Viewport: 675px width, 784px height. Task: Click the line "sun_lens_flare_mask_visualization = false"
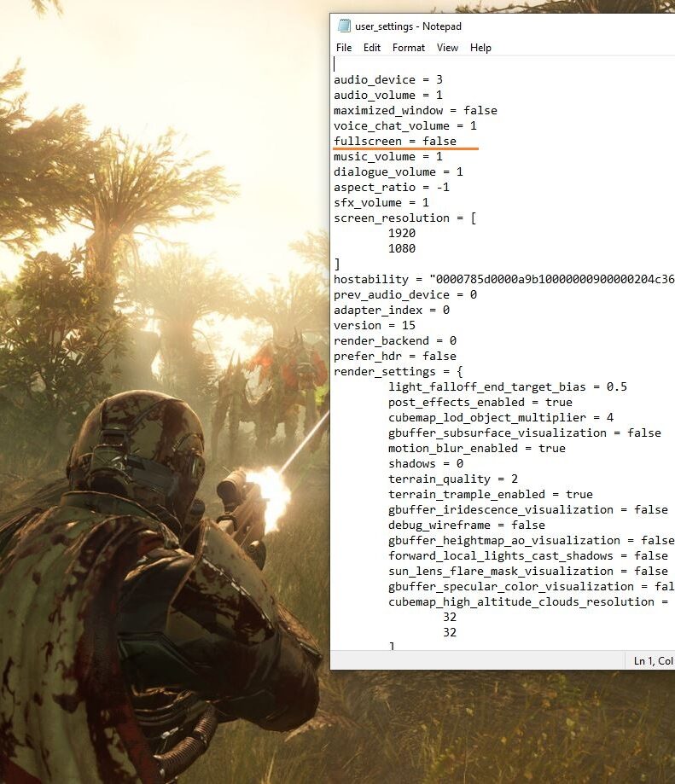(x=528, y=571)
